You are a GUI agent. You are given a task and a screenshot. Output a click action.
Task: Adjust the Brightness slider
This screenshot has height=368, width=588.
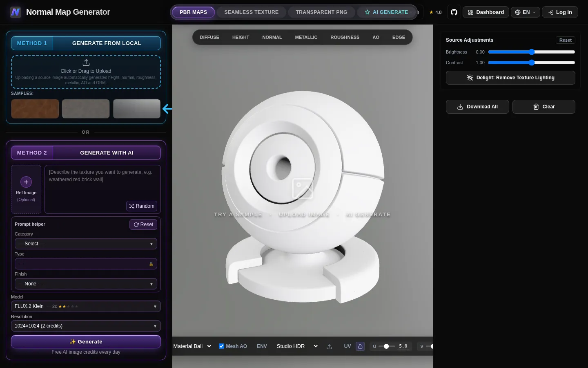[x=532, y=52]
